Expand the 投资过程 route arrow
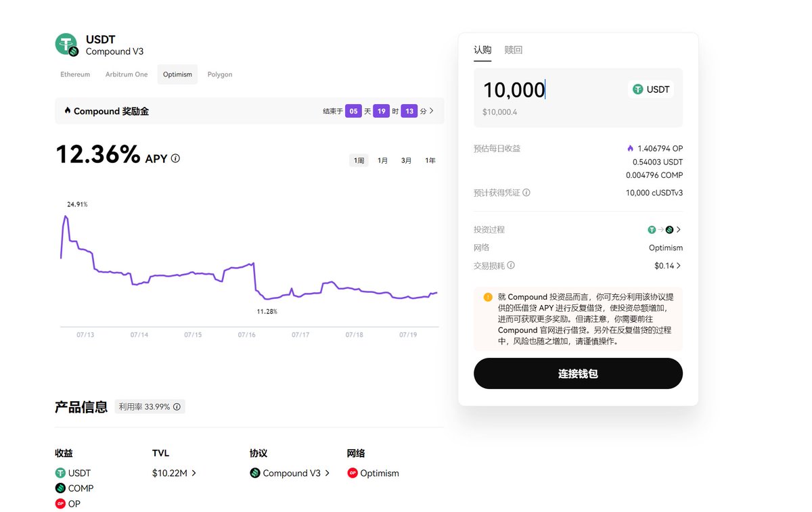The height and width of the screenshot is (512, 812). (679, 230)
